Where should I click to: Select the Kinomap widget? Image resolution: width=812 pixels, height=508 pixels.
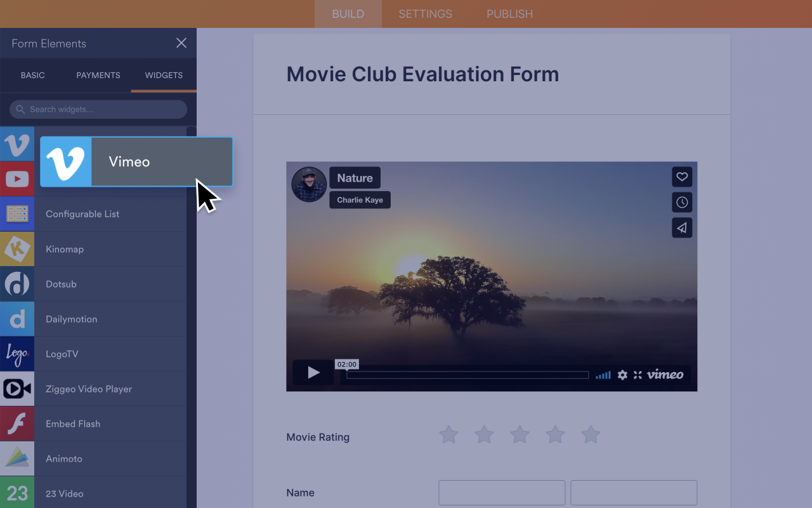pos(64,249)
